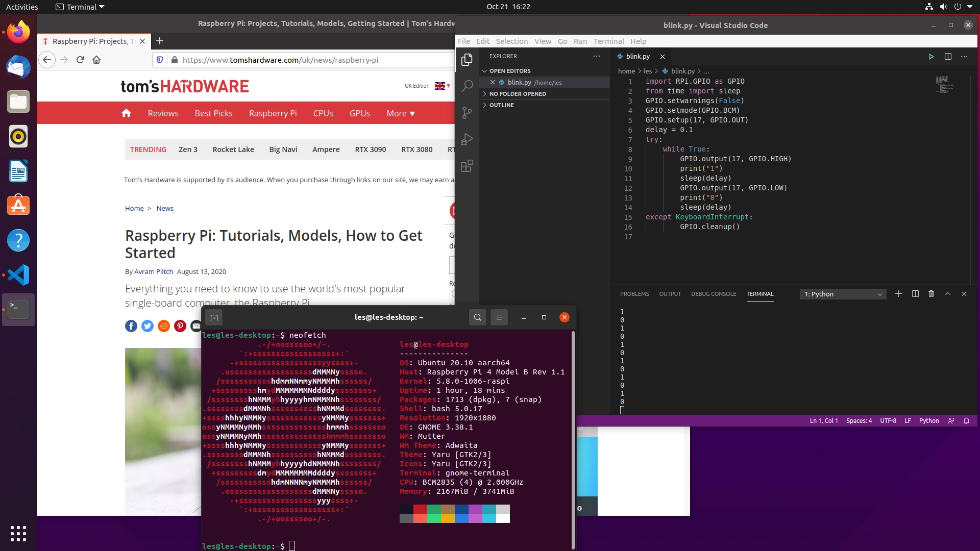Open the Search view in VS Code

467,86
